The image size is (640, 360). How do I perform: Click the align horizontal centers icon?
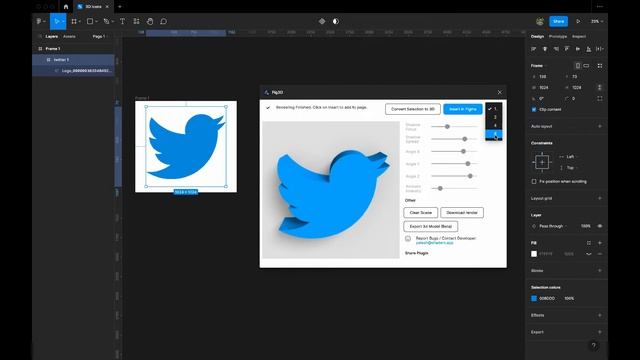click(x=544, y=49)
